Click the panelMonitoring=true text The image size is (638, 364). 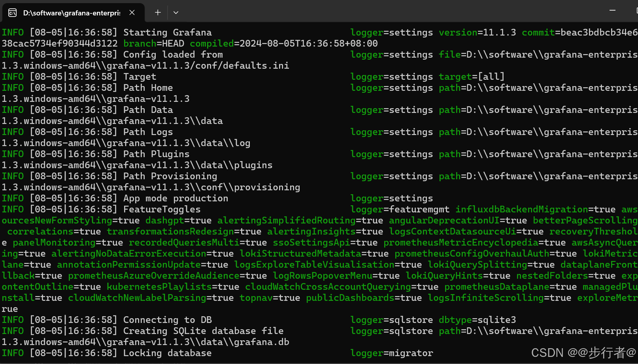click(68, 242)
